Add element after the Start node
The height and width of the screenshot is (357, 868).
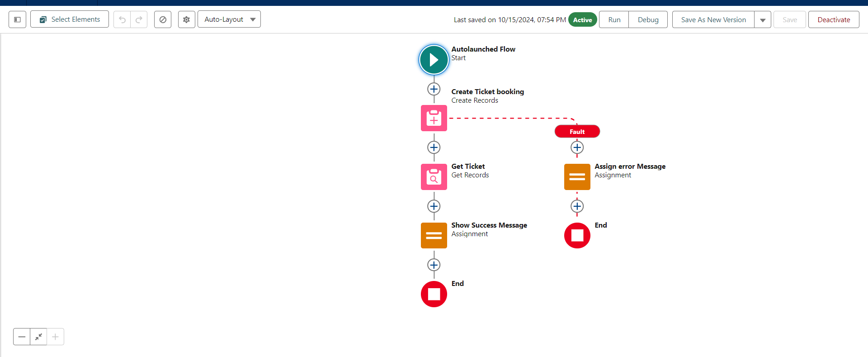coord(434,89)
